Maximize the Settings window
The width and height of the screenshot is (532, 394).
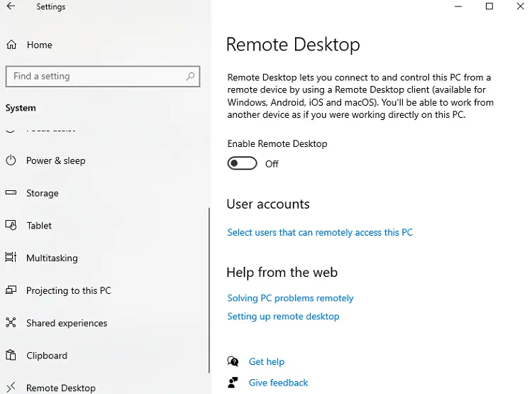pos(489,6)
